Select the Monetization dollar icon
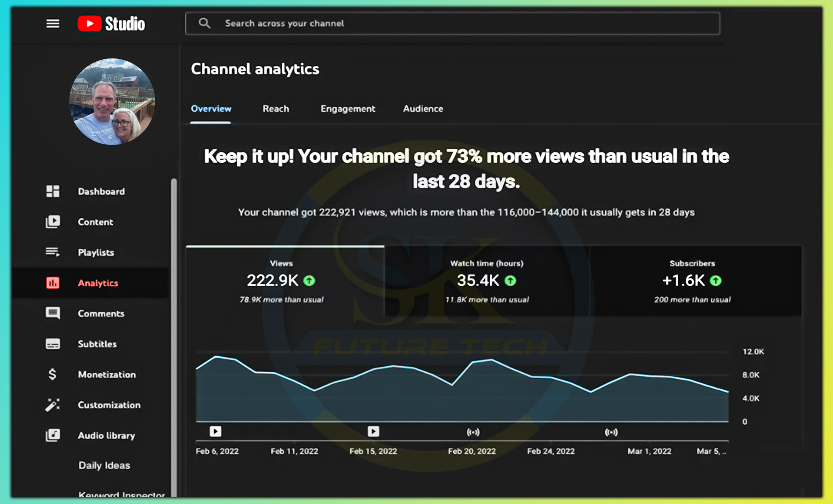Viewport: 833px width, 504px height. pos(52,374)
